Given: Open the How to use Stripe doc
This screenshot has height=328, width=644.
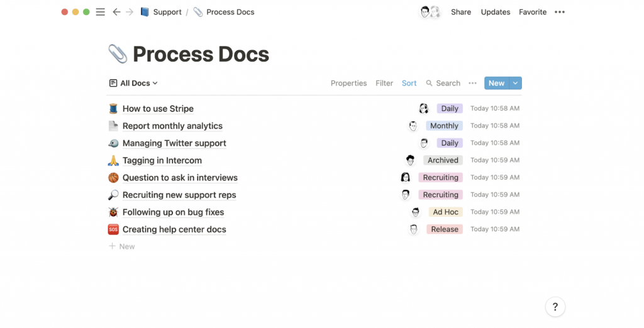Looking at the screenshot, I should [158, 108].
